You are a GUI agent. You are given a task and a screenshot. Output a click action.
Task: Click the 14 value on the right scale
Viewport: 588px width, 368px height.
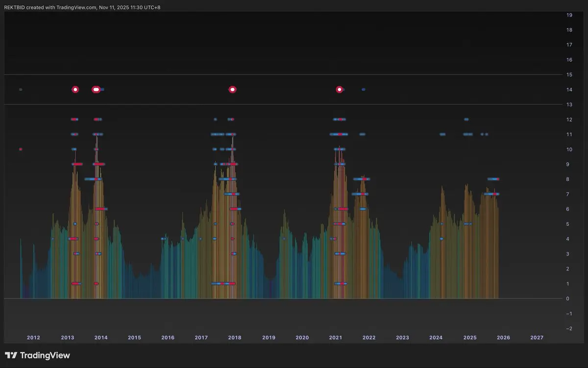(x=569, y=90)
